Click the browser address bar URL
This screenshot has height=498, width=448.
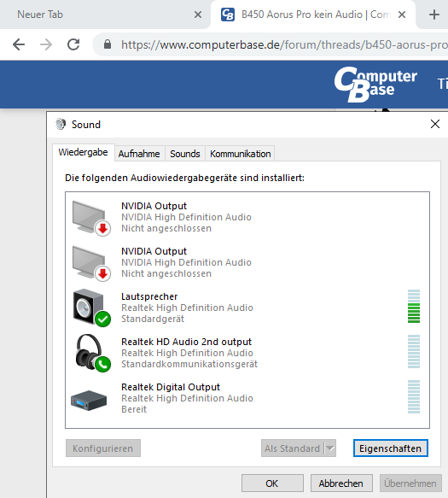click(x=284, y=44)
